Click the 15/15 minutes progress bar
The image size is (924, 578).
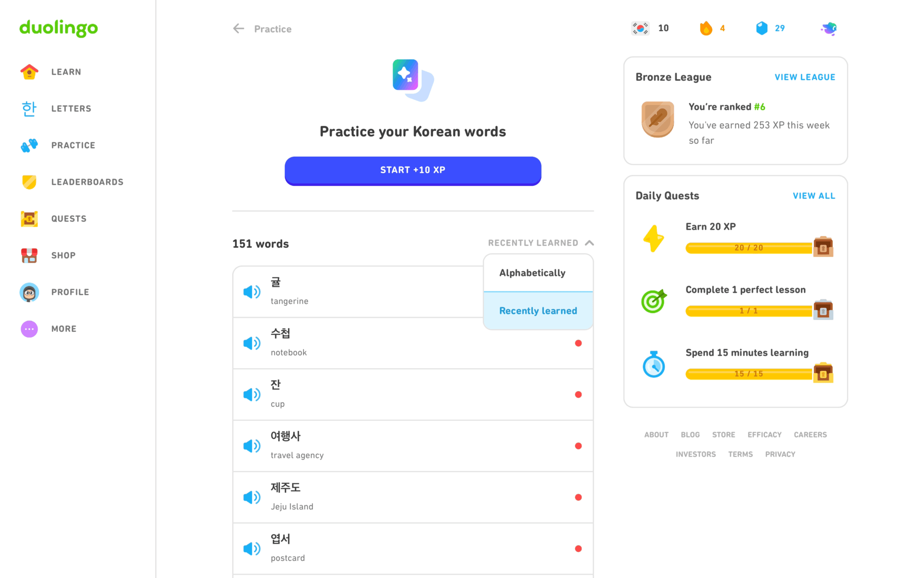749,374
